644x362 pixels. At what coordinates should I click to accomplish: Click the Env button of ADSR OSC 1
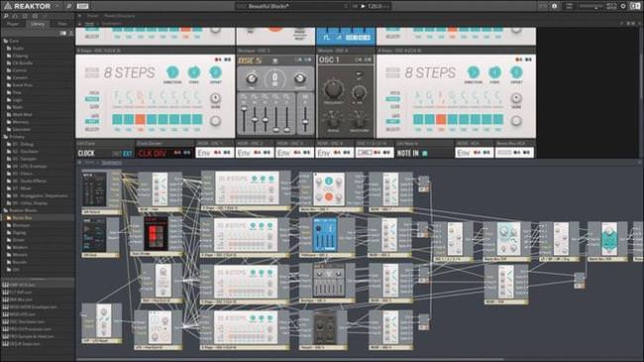(203, 153)
